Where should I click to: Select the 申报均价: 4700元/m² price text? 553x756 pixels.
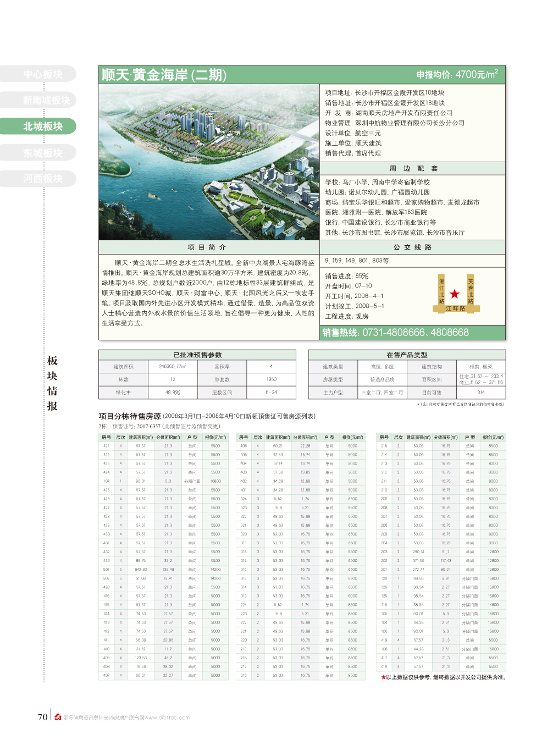(457, 75)
